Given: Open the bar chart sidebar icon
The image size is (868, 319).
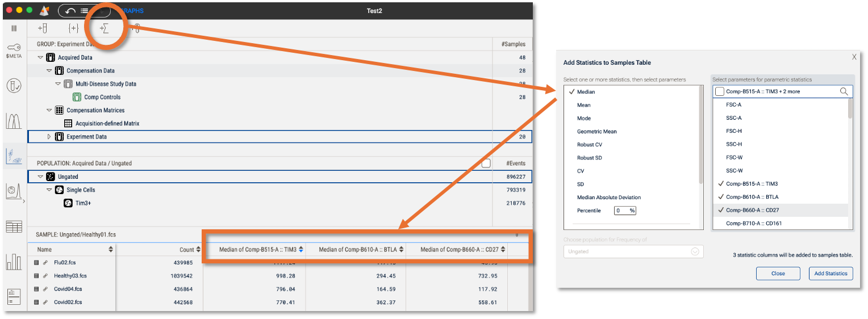Looking at the screenshot, I should 14,262.
